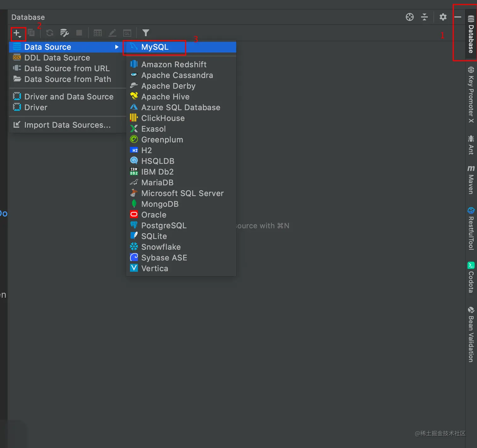Open the Database tool window tab
Viewport: 477px width, 448px height.
point(471,34)
